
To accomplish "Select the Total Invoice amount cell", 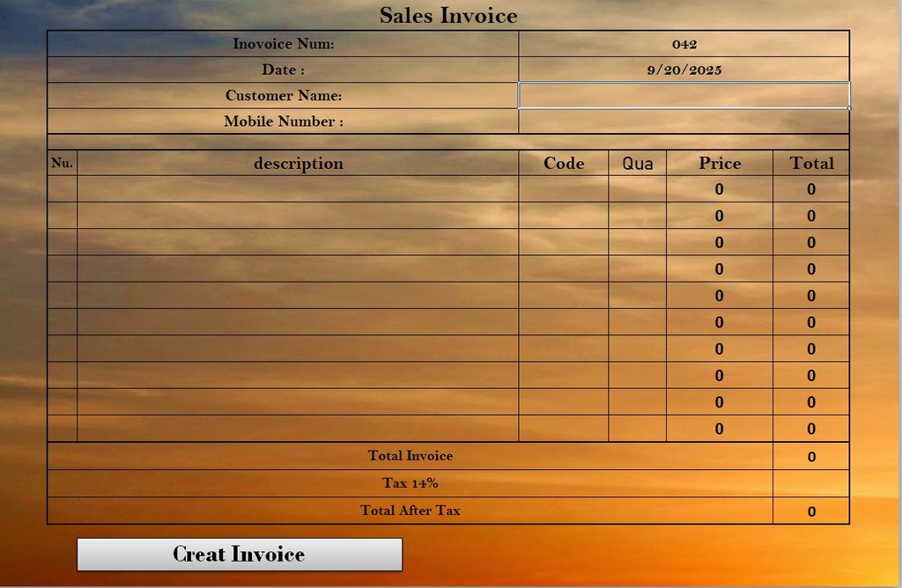I will [811, 456].
